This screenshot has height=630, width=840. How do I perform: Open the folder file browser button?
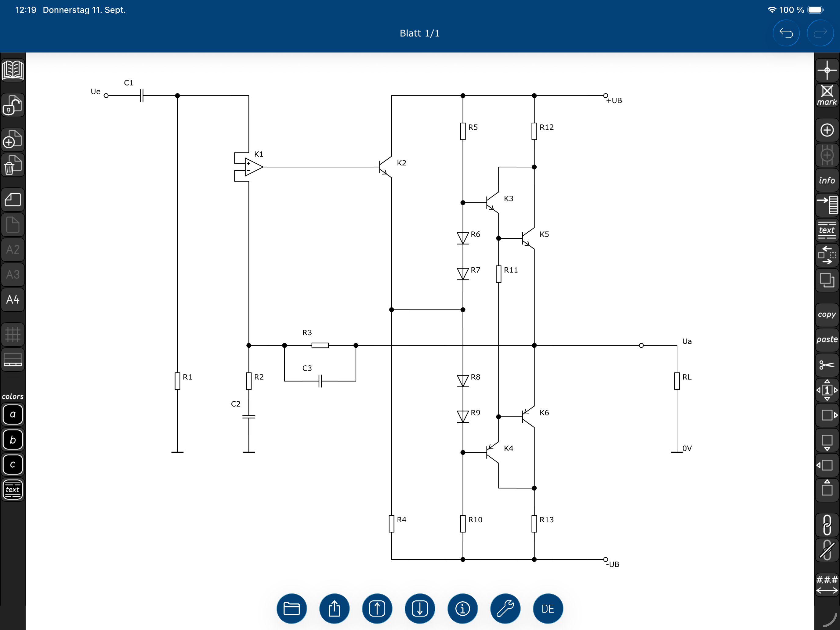coord(291,608)
